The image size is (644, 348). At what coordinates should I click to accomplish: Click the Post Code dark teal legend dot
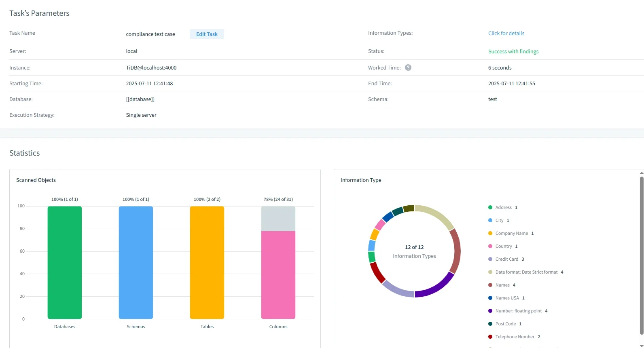coord(490,324)
